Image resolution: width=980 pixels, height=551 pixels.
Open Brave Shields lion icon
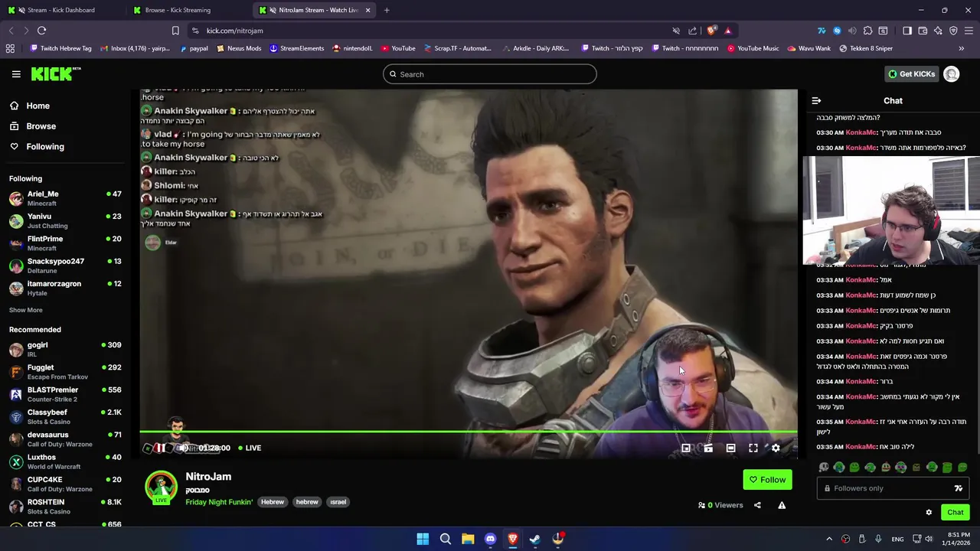click(711, 31)
